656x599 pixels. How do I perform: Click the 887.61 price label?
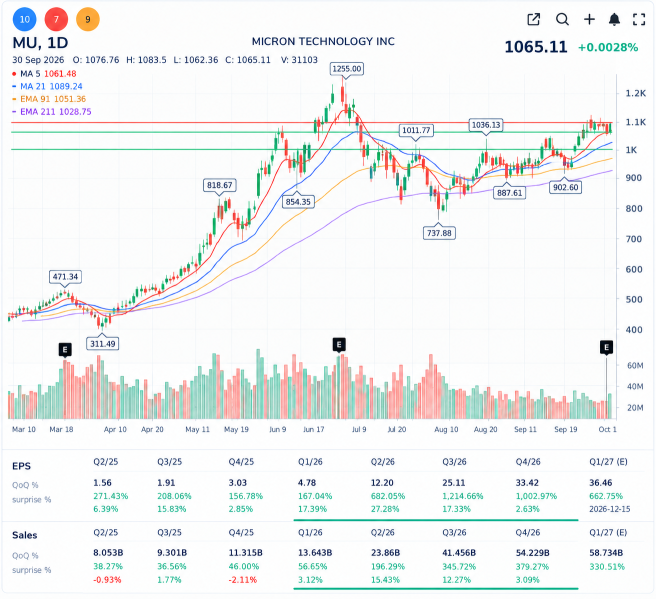pyautogui.click(x=509, y=193)
